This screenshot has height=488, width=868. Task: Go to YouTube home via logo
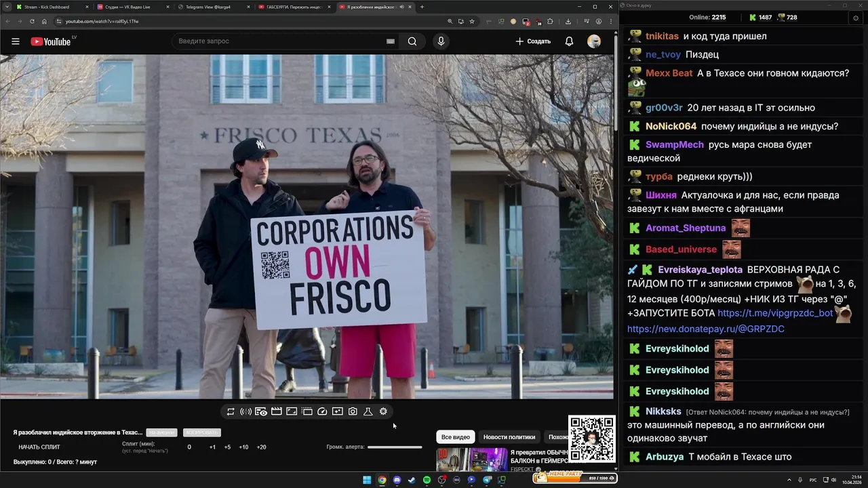click(51, 41)
